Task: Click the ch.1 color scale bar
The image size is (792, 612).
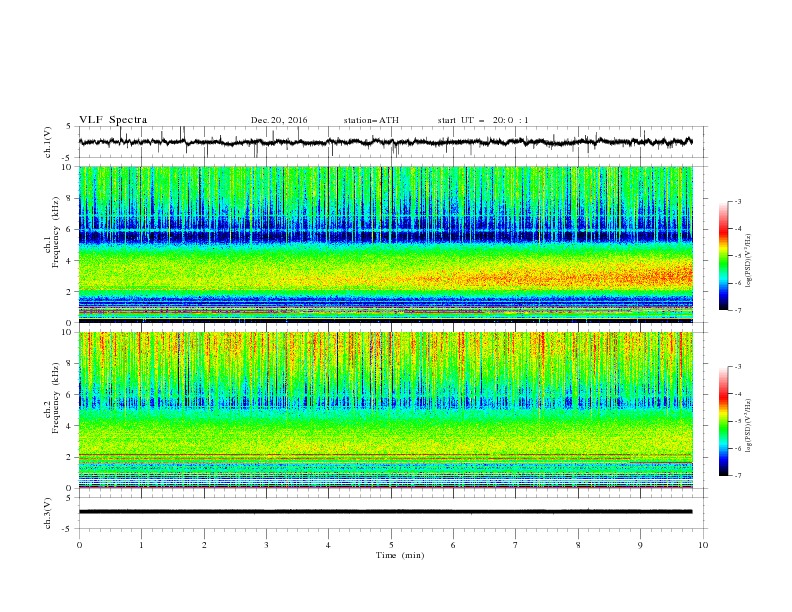Action: [x=723, y=256]
